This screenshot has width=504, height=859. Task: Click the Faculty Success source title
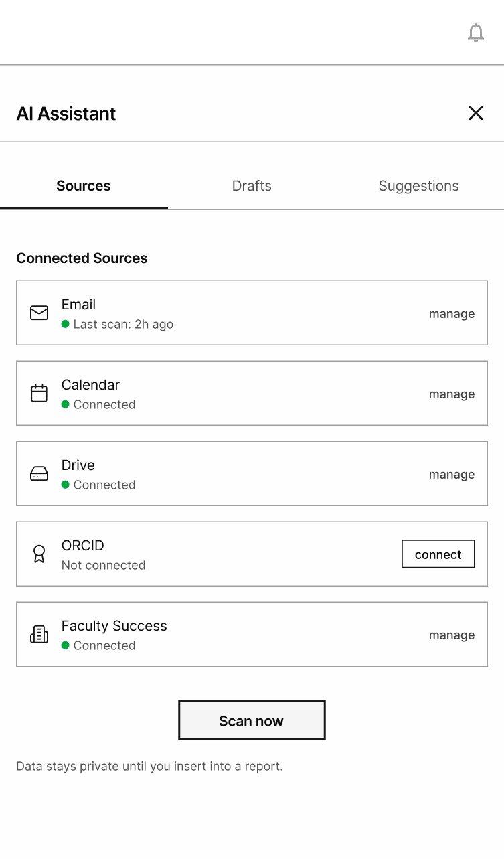tap(114, 626)
